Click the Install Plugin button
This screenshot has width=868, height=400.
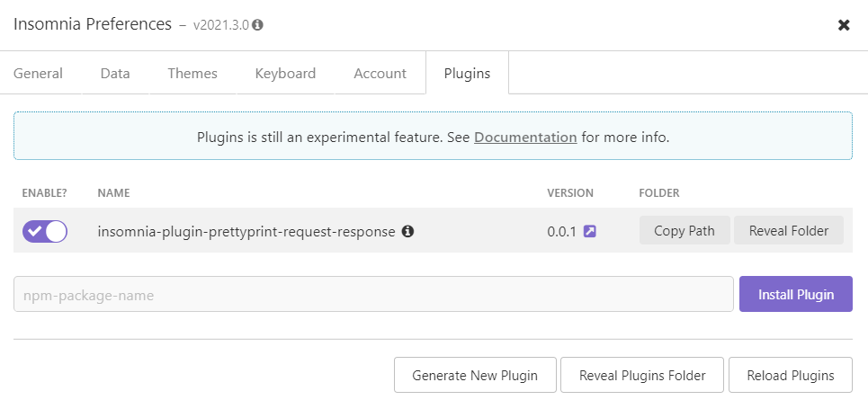[796, 294]
